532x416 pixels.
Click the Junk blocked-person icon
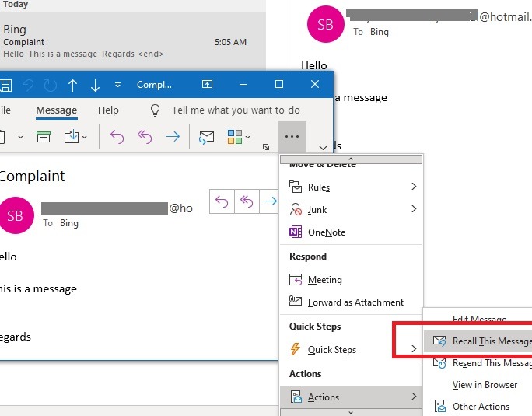tap(296, 209)
